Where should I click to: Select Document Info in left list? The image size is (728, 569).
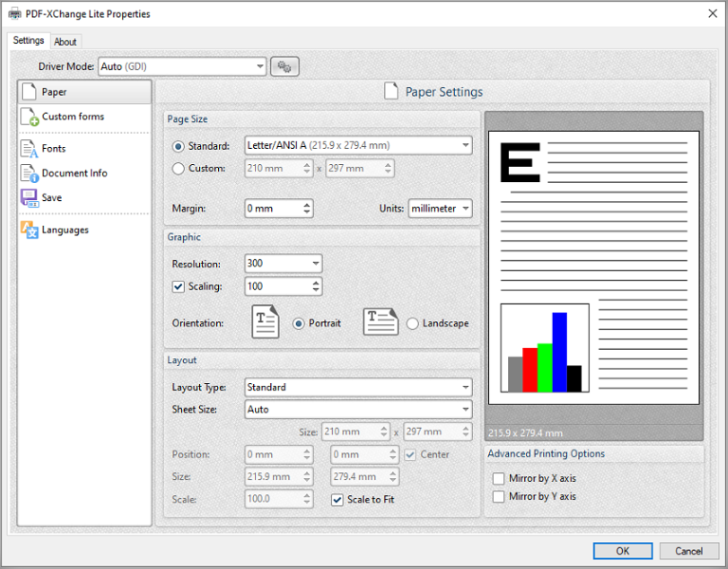coord(84,174)
